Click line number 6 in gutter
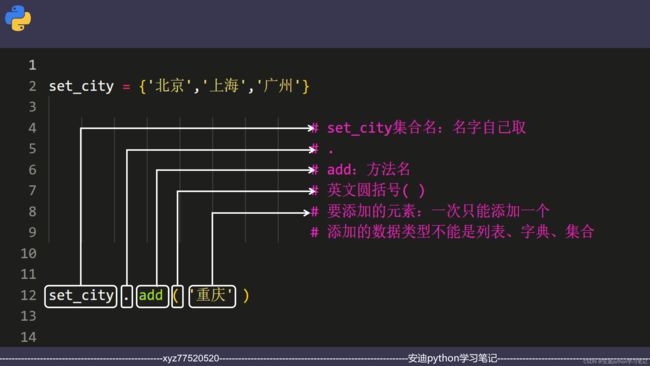The image size is (650, 366). (x=32, y=170)
